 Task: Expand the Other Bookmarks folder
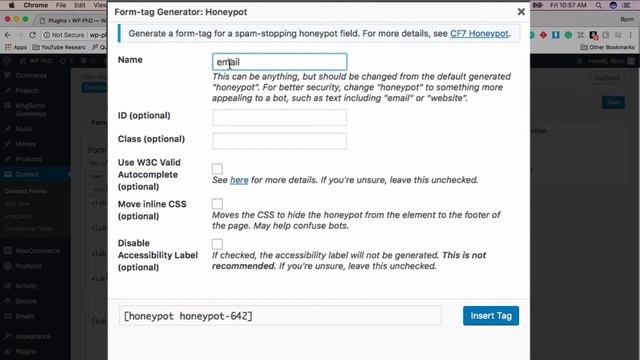tap(608, 47)
